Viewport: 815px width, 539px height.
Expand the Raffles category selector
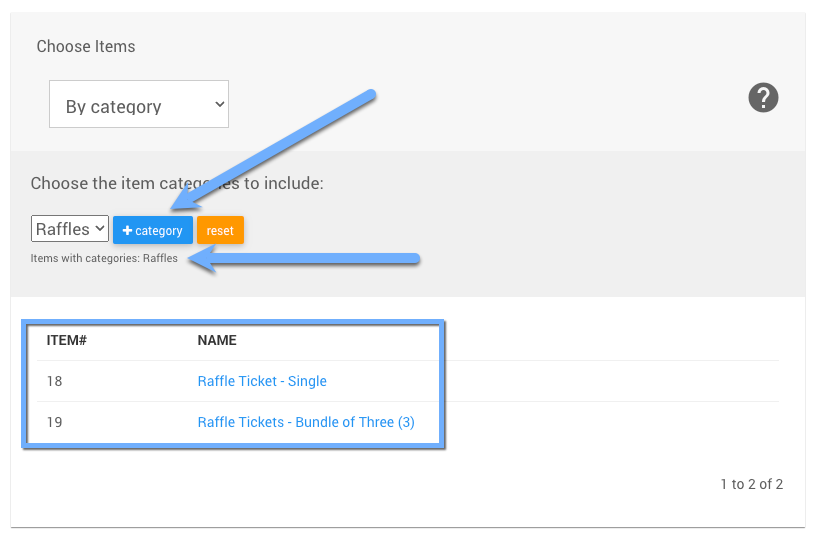70,229
